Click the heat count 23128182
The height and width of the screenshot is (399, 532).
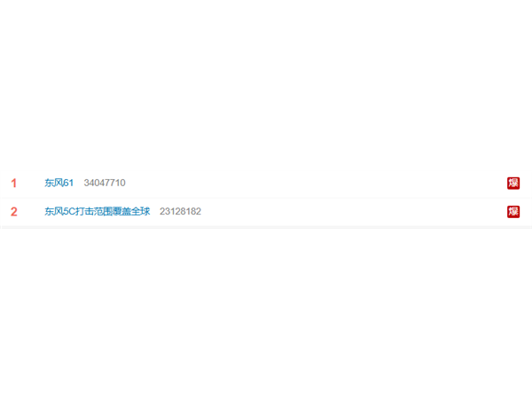[180, 211]
